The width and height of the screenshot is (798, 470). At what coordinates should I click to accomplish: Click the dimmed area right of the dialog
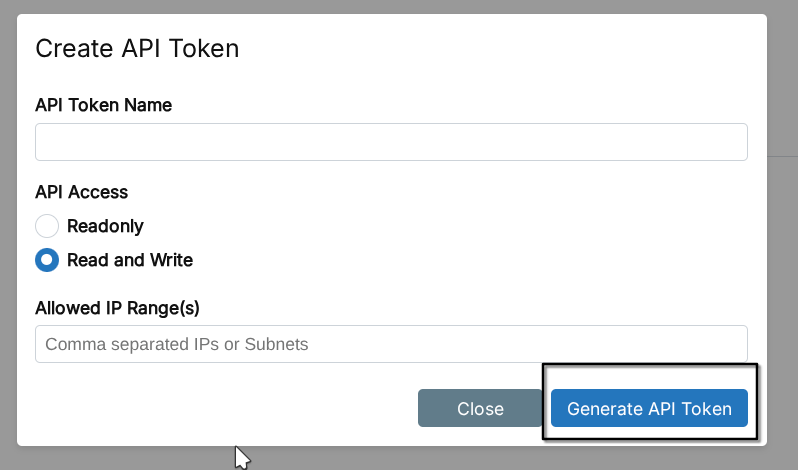(782, 250)
